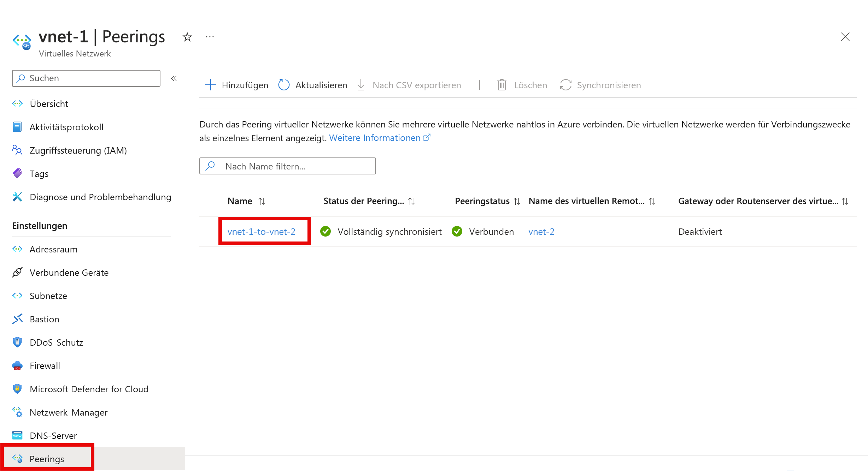Screen dimensions: 868x471
Task: Collapse the sidebar with the double chevron
Action: pos(174,78)
